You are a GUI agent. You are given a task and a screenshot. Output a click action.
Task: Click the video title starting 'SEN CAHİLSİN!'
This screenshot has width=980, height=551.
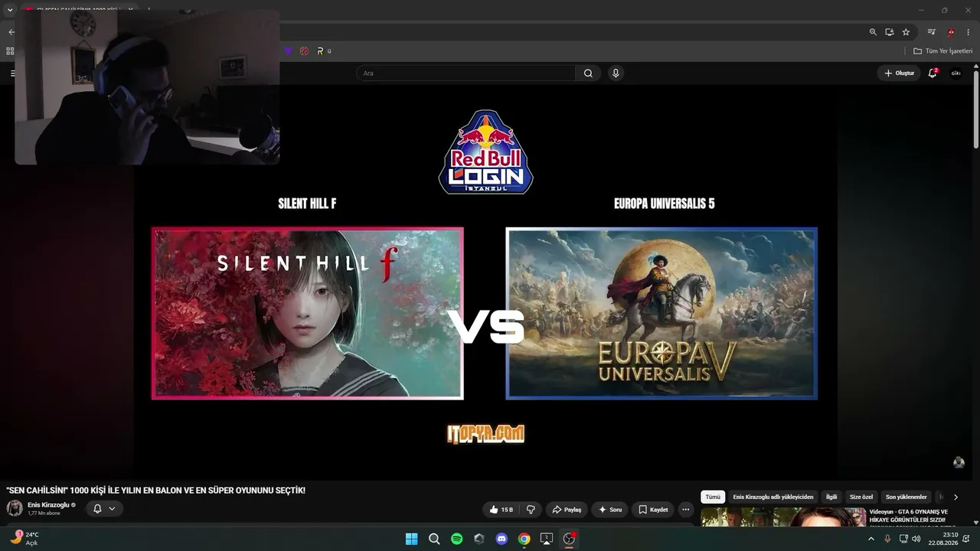[156, 490]
